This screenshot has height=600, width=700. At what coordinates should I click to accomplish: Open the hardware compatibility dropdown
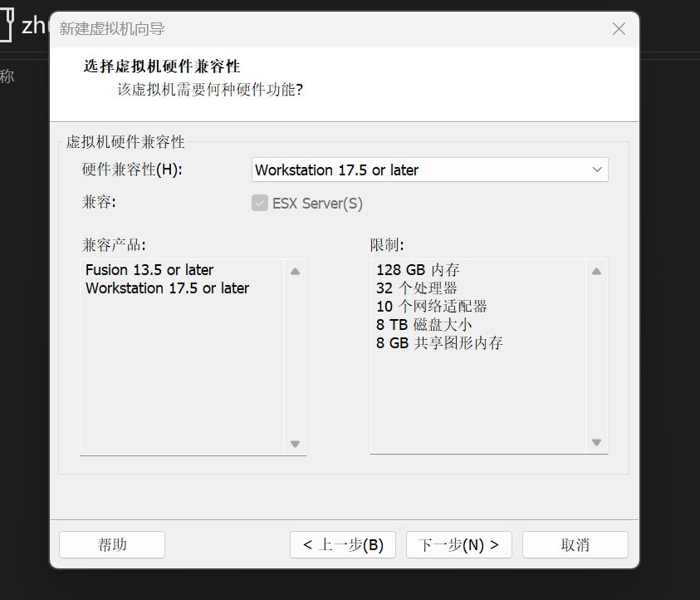[429, 170]
